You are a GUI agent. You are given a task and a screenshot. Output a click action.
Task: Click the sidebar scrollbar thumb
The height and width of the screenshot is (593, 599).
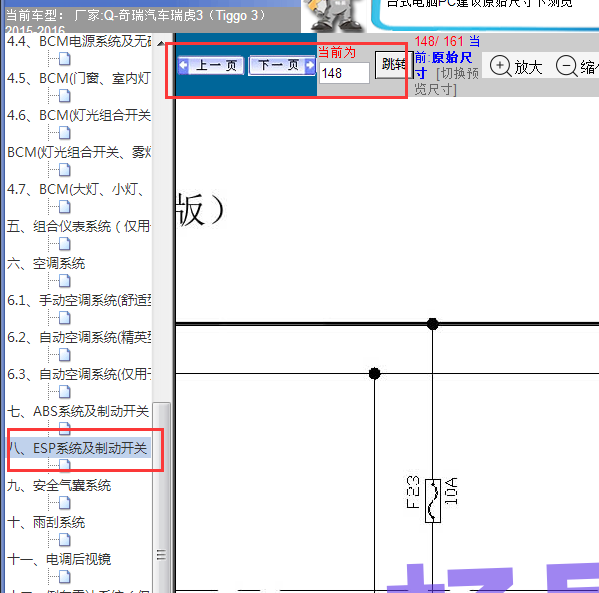[161, 497]
